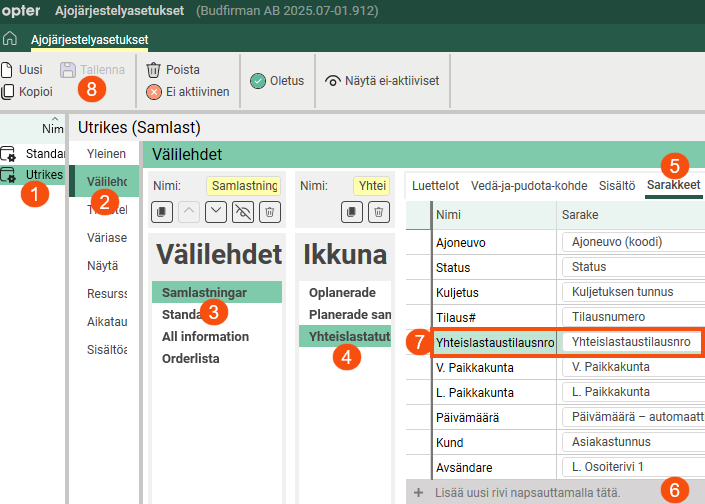Click move-down chevron under Samlastning name field

(216, 211)
